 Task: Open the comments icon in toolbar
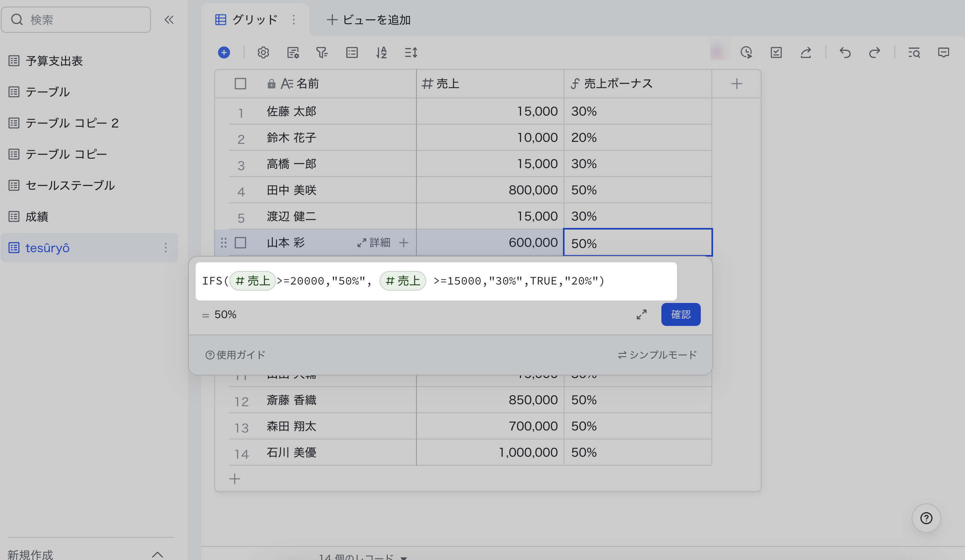pos(943,52)
